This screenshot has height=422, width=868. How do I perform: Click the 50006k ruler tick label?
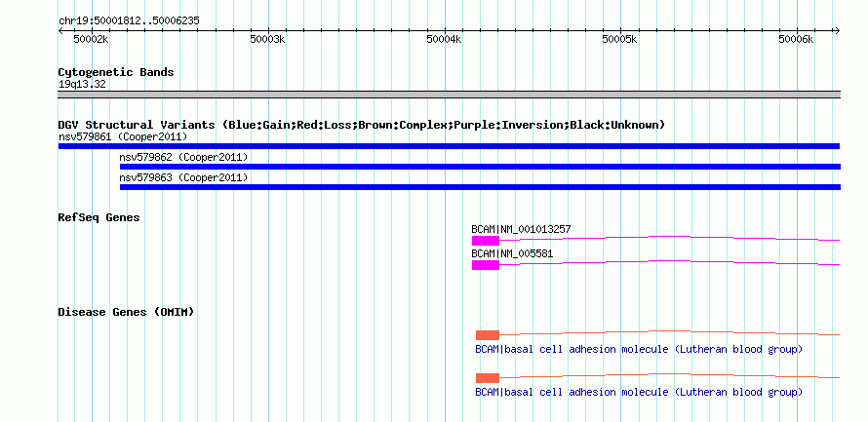coord(796,39)
